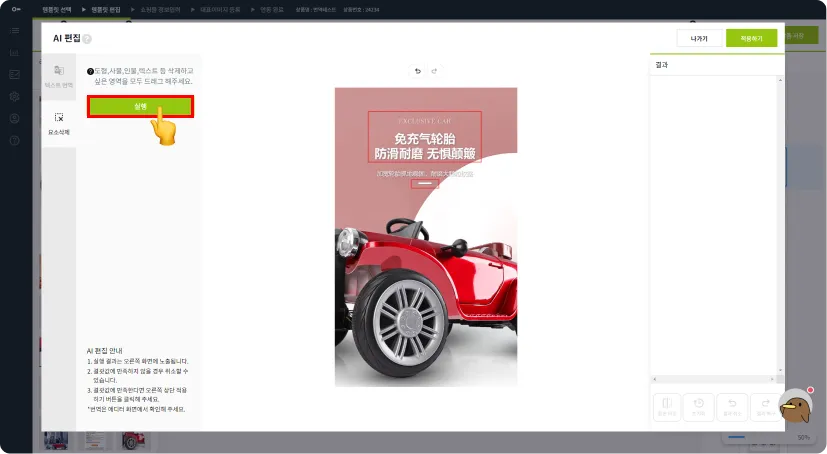This screenshot has width=827, height=454.
Task: Click the result undo icon button
Action: pos(732,407)
